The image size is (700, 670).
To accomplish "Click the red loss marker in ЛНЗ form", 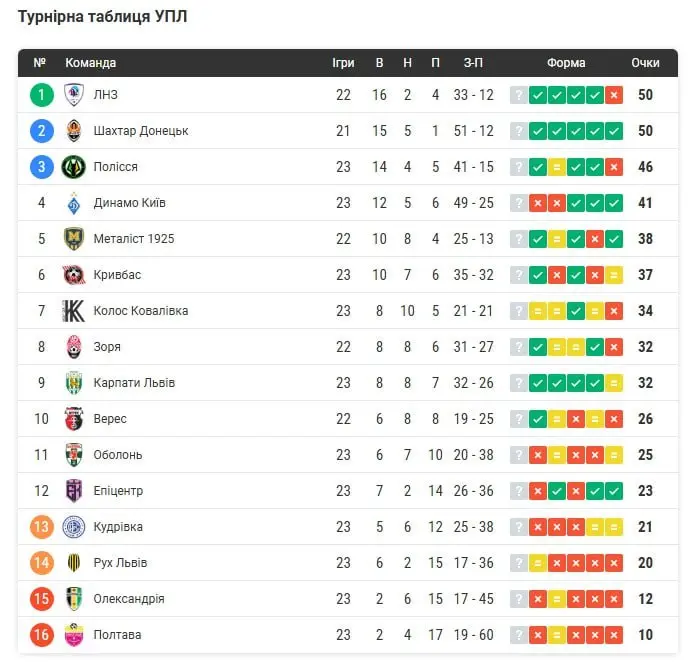I will click(614, 95).
